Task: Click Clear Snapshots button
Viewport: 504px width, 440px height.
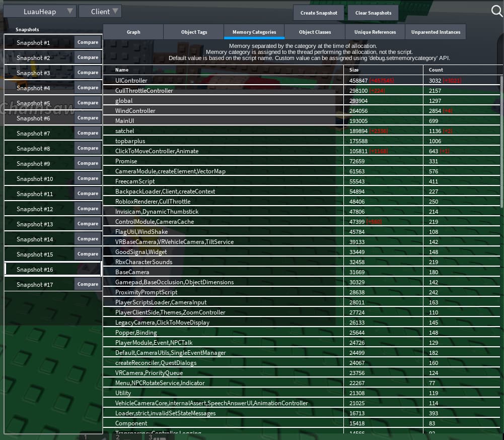Action: pos(373,13)
